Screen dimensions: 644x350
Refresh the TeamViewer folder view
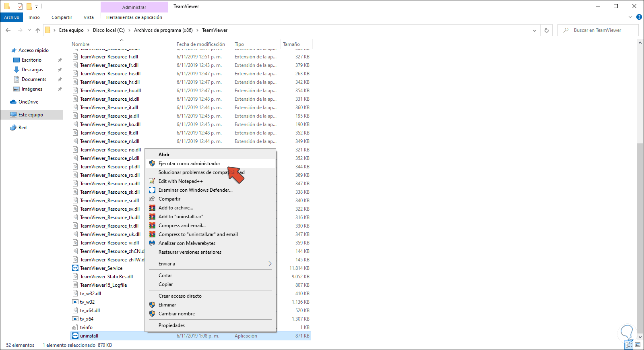tap(546, 30)
